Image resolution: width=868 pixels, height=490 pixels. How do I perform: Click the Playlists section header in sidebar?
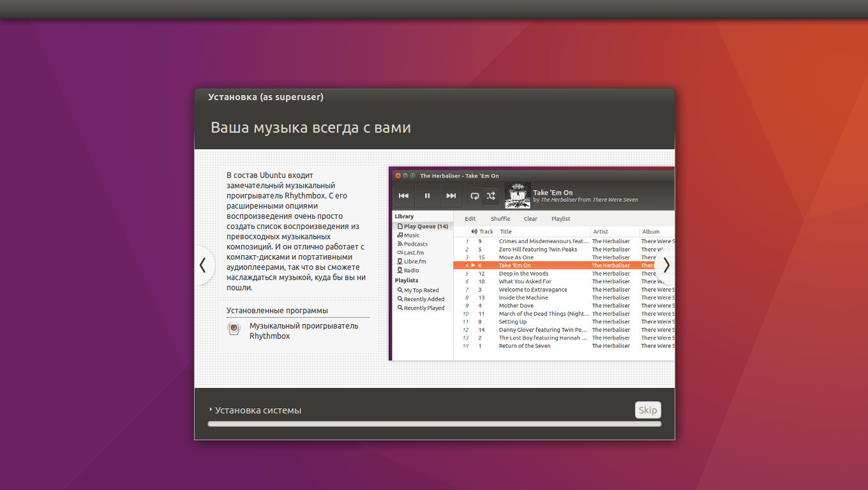click(407, 280)
